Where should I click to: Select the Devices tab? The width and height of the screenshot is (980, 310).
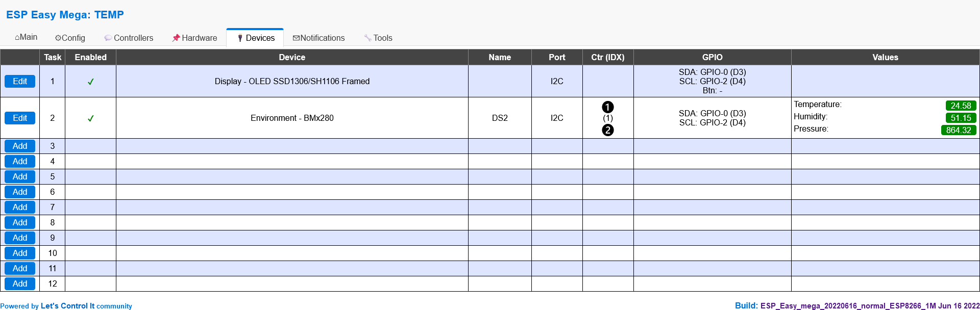[x=255, y=38]
